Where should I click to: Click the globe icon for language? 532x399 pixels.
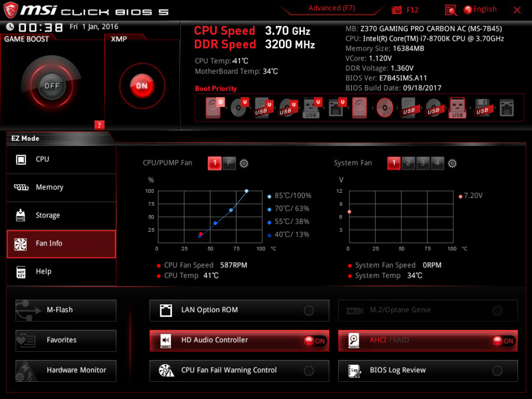[x=468, y=9]
